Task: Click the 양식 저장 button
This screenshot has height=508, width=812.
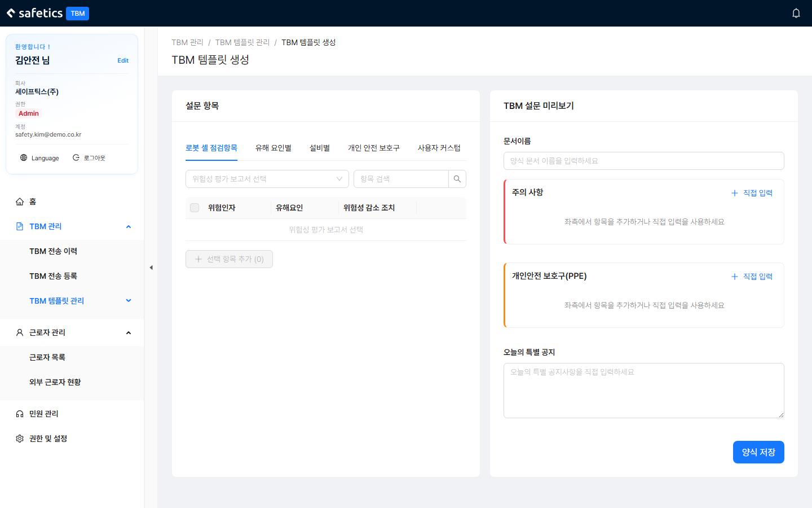Action: 758,452
